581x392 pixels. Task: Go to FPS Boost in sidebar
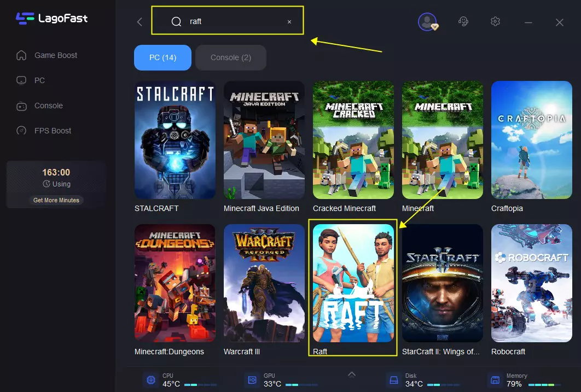(x=44, y=131)
